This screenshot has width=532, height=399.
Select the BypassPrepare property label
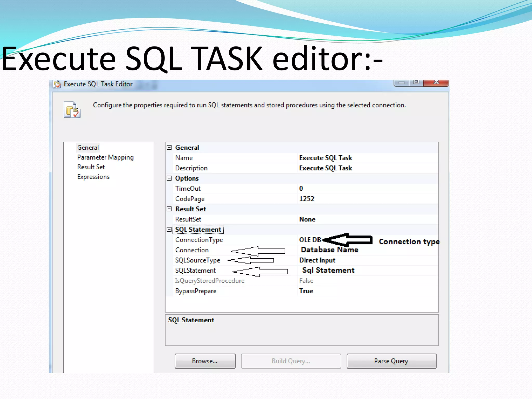click(196, 291)
